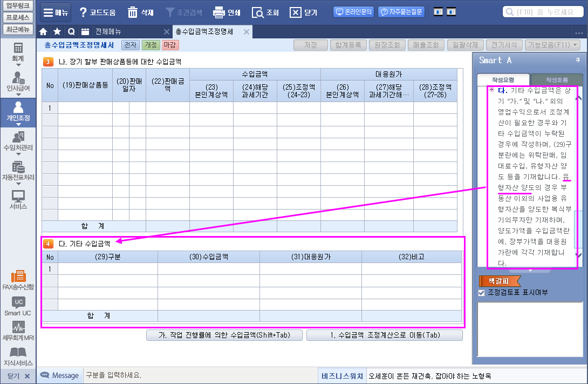Go to home tab icon
This screenshot has width=588, height=384.
coord(43,31)
